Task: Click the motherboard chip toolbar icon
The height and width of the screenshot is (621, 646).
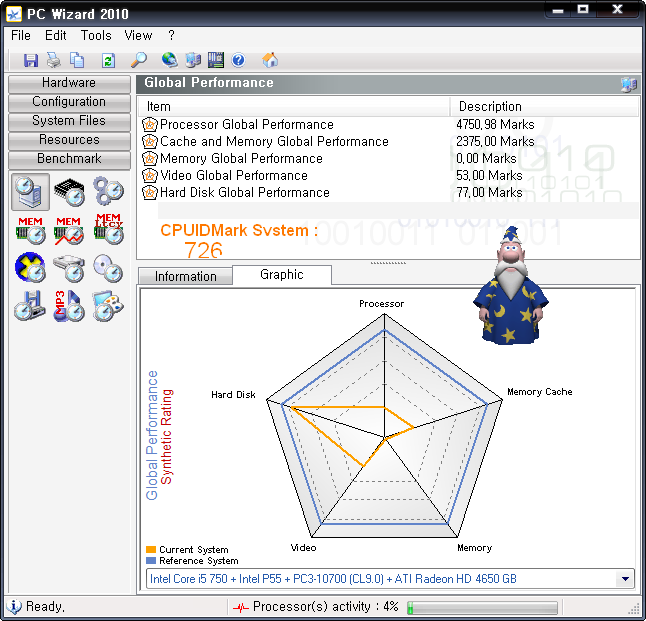Action: (216, 60)
